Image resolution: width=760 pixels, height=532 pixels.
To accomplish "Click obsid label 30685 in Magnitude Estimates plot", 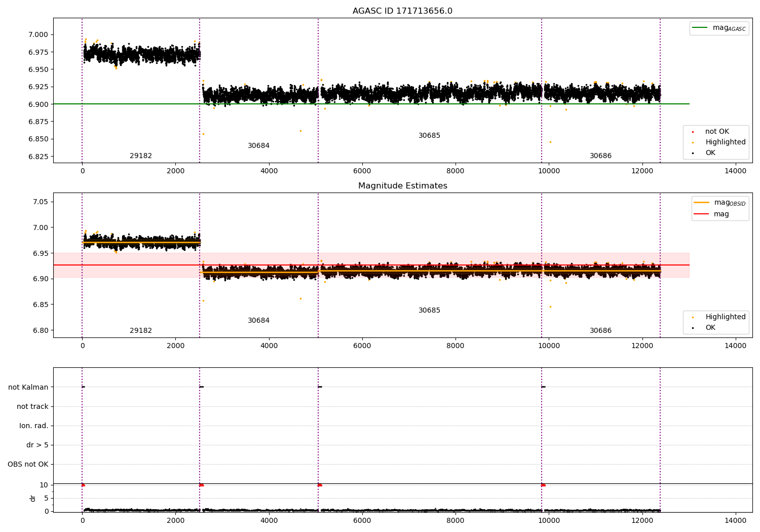I will click(429, 311).
